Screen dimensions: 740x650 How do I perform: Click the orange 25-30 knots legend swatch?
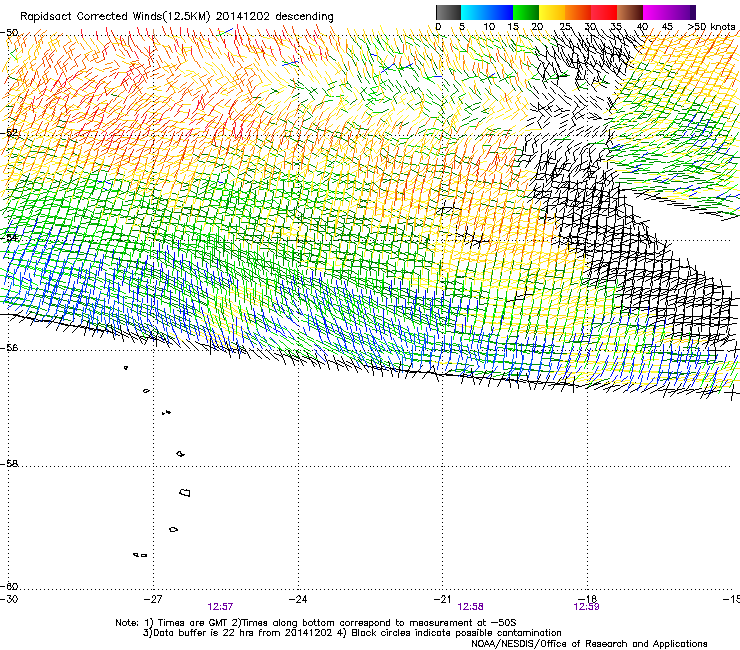[x=578, y=12]
